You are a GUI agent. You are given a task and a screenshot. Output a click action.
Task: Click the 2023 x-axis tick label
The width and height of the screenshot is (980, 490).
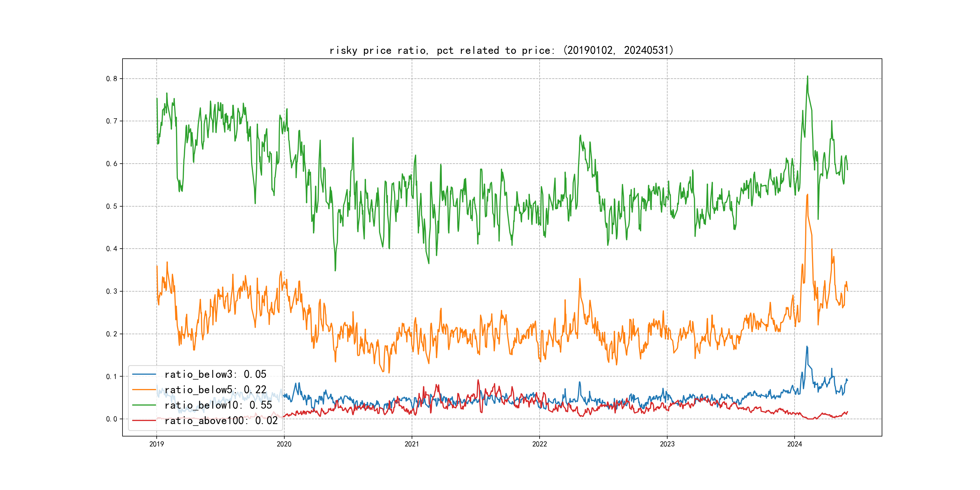(x=667, y=444)
